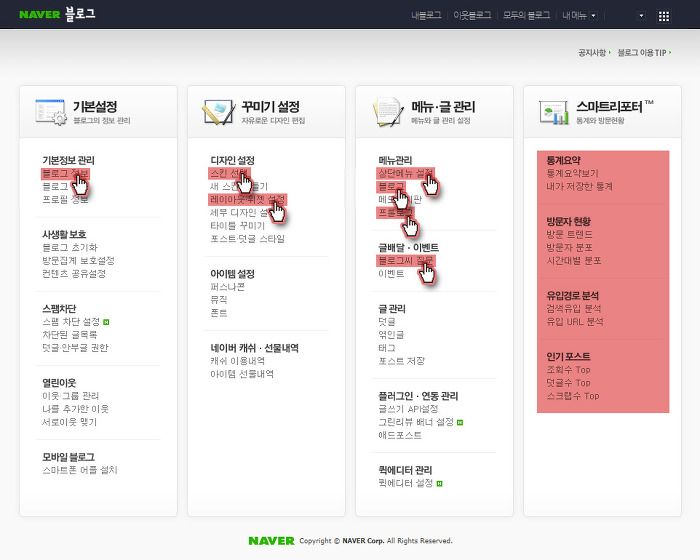Open 애드포스트 link
This screenshot has height=560, width=700.
[x=400, y=435]
